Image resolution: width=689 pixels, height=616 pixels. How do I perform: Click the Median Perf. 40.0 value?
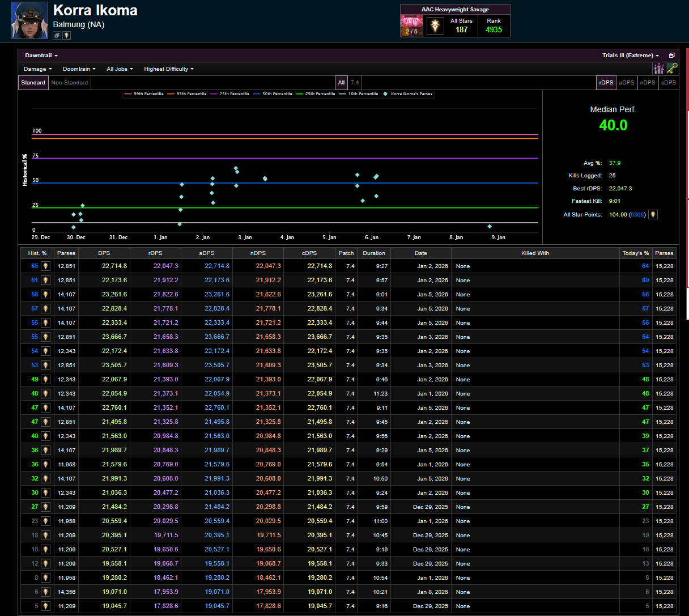pyautogui.click(x=613, y=125)
